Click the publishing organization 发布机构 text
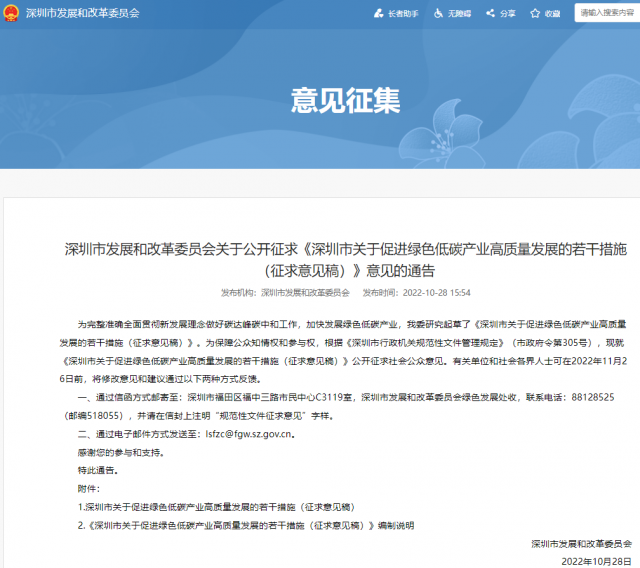This screenshot has width=640, height=568. [x=284, y=293]
